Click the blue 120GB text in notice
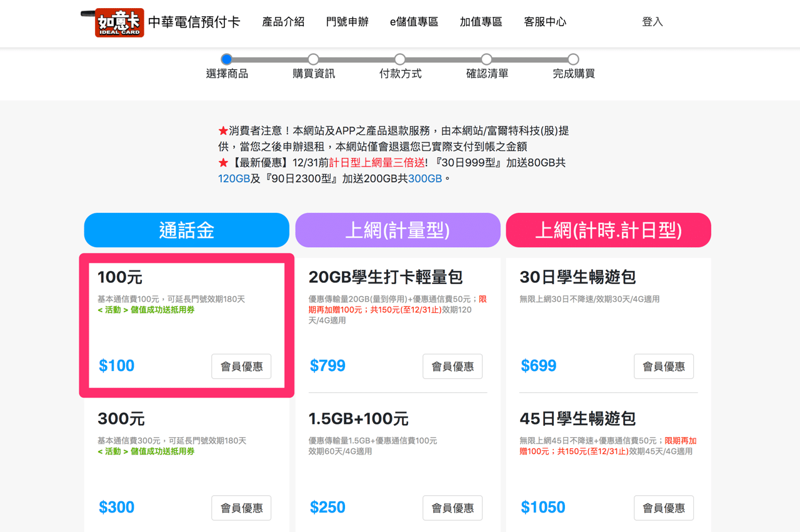Image resolution: width=800 pixels, height=532 pixels. [x=234, y=179]
